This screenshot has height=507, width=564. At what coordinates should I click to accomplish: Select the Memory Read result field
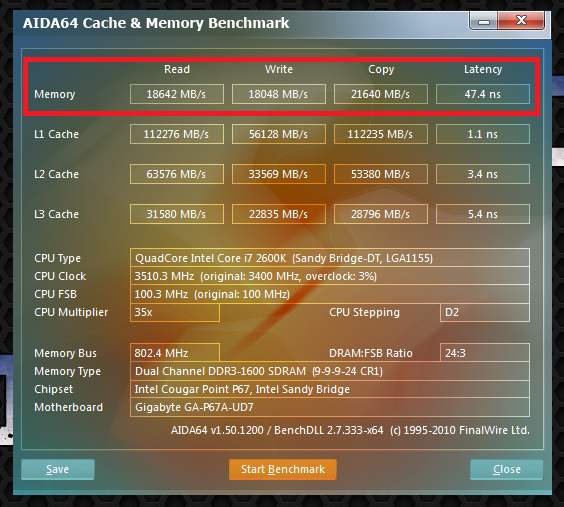pos(177,94)
